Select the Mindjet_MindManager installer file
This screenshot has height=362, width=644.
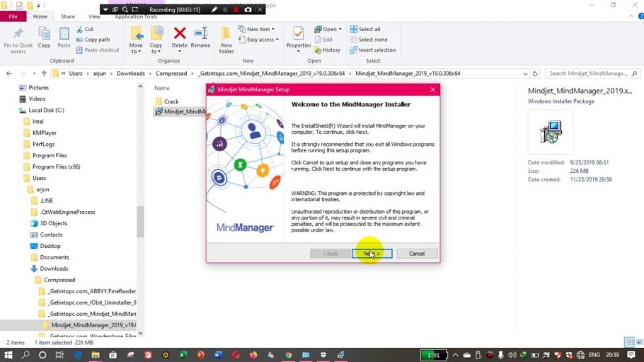click(x=180, y=111)
